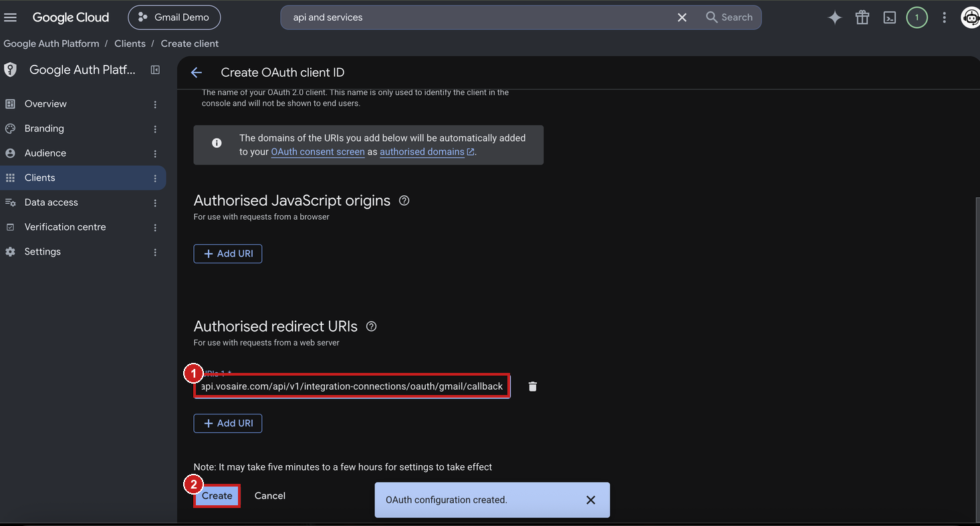Collapse the side navigation panel
980x526 pixels.
(155, 70)
